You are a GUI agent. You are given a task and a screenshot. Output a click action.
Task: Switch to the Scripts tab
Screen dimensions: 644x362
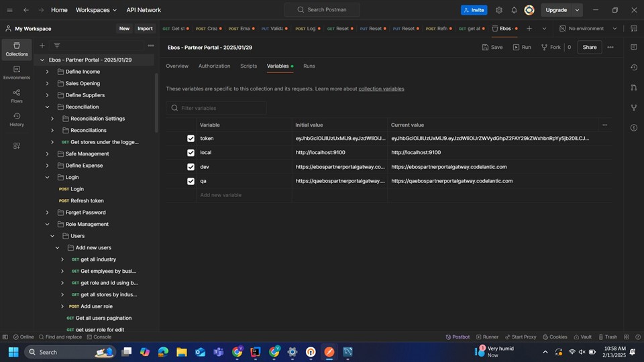tap(248, 66)
